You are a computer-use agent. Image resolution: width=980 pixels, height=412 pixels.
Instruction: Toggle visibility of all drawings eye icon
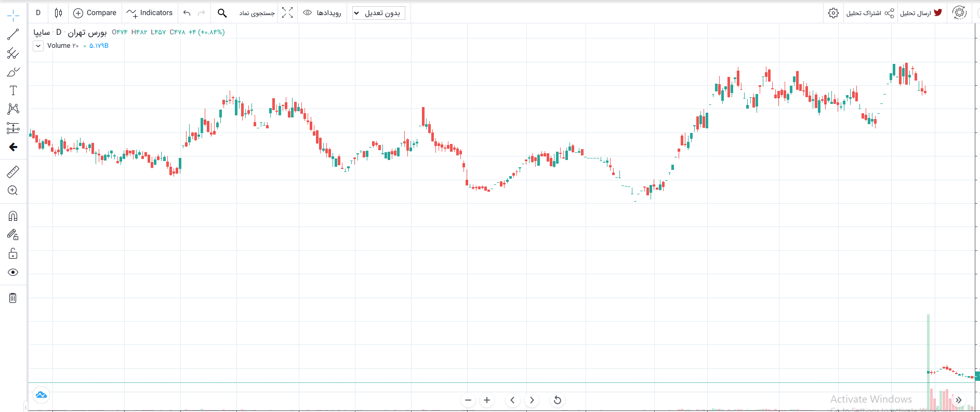(x=13, y=272)
